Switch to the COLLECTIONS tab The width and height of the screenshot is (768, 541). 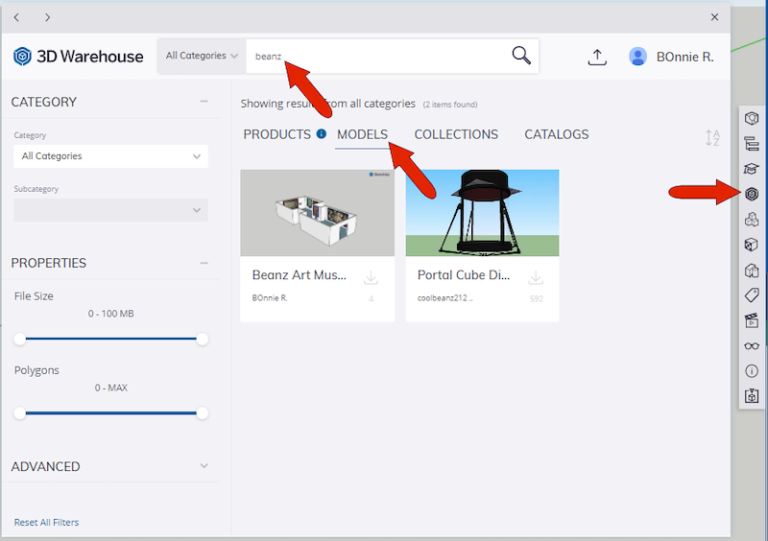tap(456, 134)
